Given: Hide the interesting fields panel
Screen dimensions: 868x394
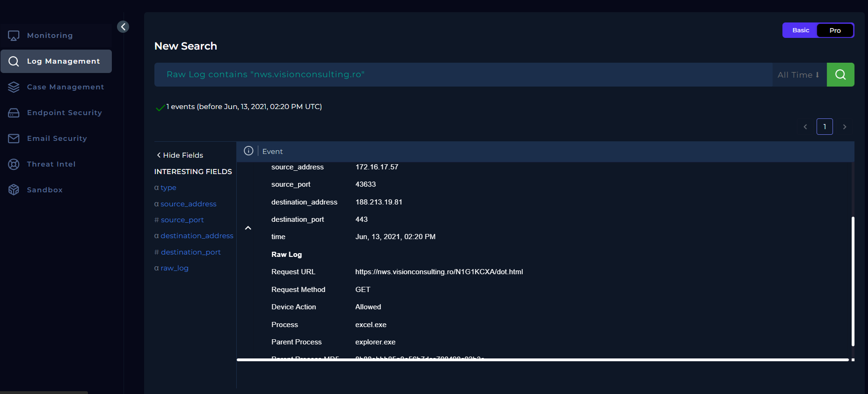Looking at the screenshot, I should 180,155.
